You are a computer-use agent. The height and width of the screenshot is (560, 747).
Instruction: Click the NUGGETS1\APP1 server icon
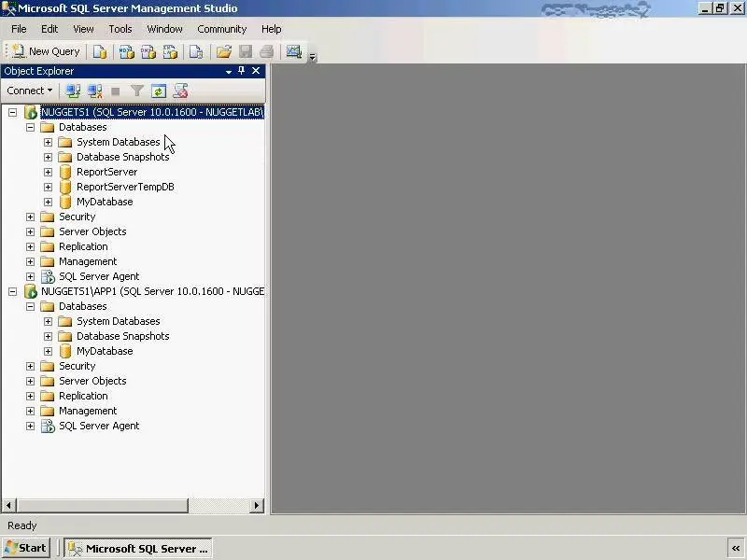tap(31, 291)
